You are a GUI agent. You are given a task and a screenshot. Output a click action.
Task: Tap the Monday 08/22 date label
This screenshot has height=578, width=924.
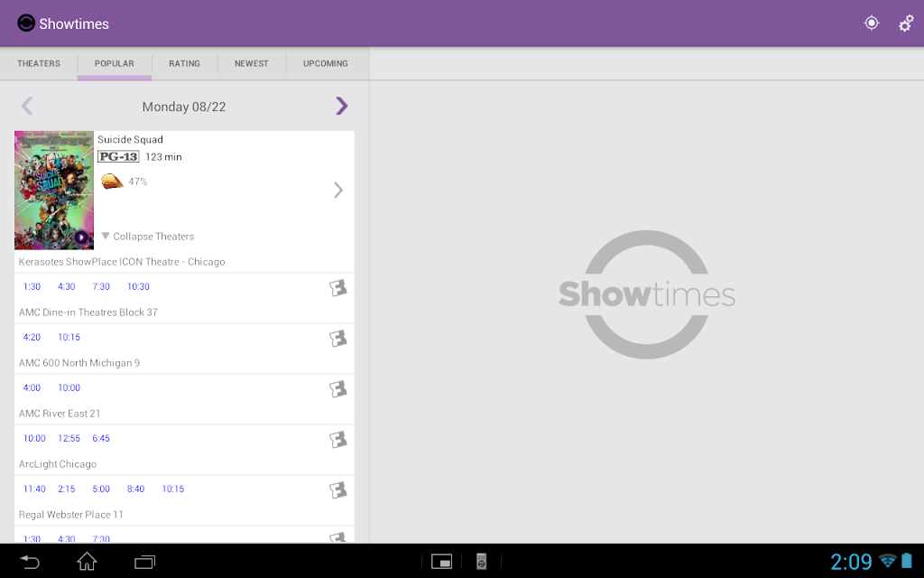(x=184, y=107)
